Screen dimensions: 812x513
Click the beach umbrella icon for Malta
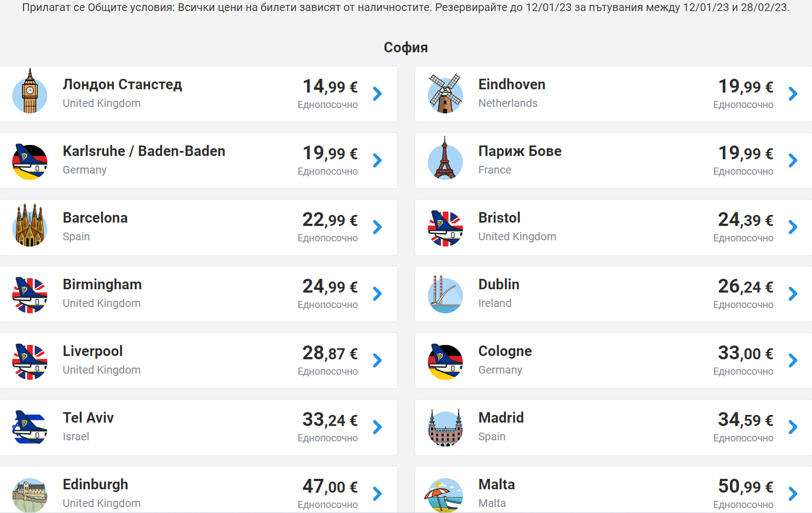tap(443, 494)
